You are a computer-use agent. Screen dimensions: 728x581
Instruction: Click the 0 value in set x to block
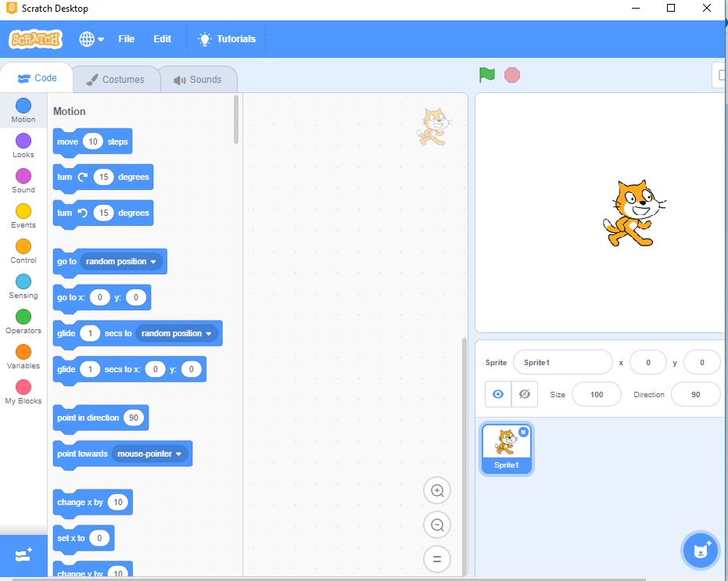point(99,538)
